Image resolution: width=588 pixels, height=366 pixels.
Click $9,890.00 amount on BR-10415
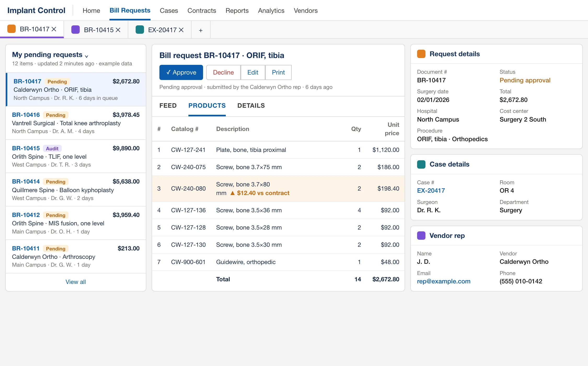pos(126,148)
